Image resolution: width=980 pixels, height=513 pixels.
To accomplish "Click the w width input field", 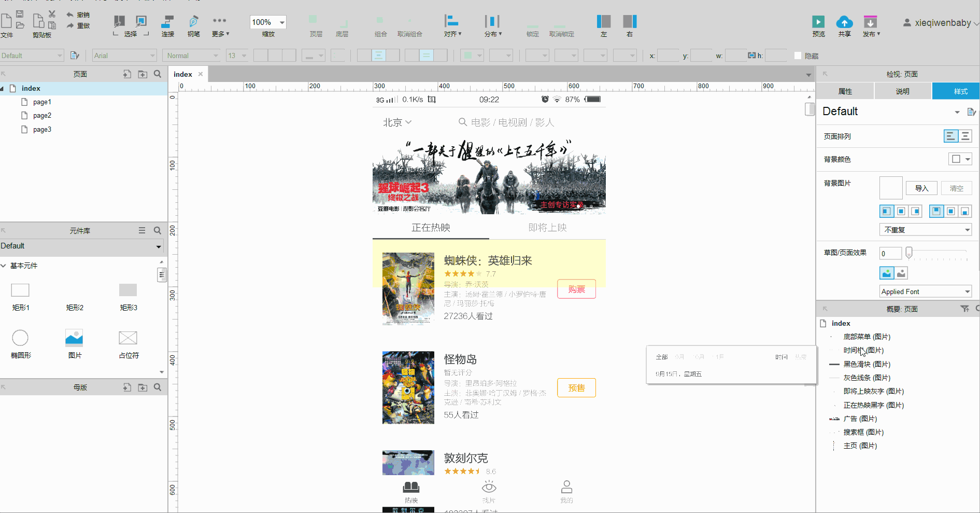I will pyautogui.click(x=736, y=56).
